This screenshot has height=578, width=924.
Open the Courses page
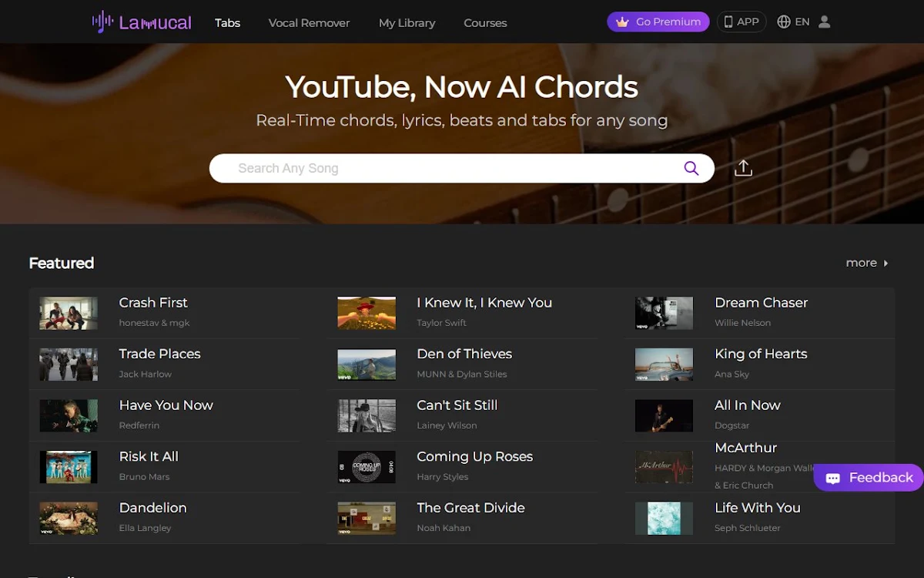pos(485,22)
